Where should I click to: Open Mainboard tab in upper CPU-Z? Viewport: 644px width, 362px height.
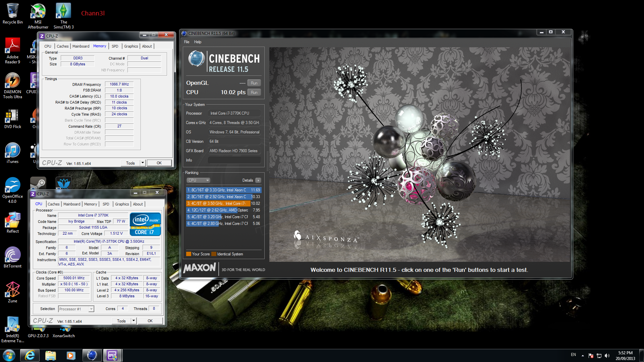tap(81, 46)
